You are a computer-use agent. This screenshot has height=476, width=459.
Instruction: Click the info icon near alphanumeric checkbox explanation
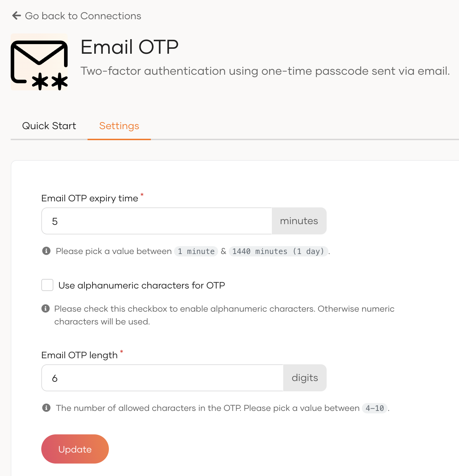click(x=46, y=308)
